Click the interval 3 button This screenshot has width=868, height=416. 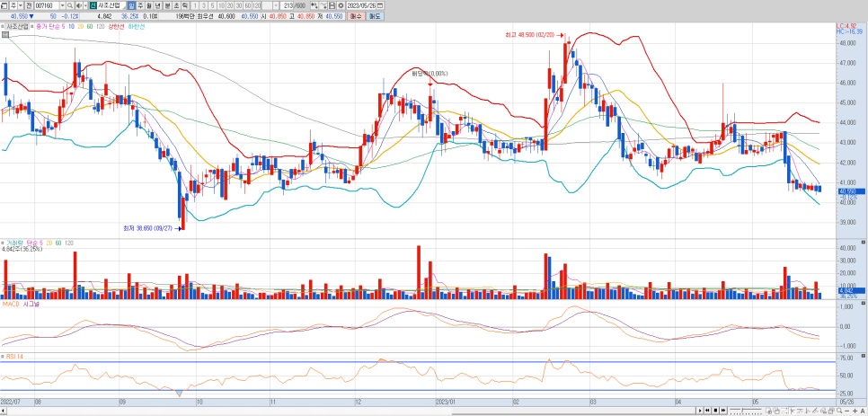[204, 5]
